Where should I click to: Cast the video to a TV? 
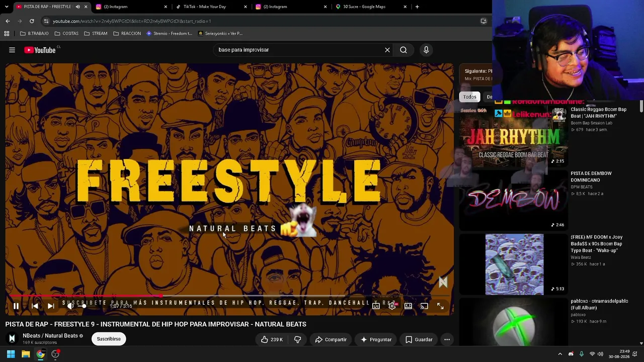[x=424, y=306]
